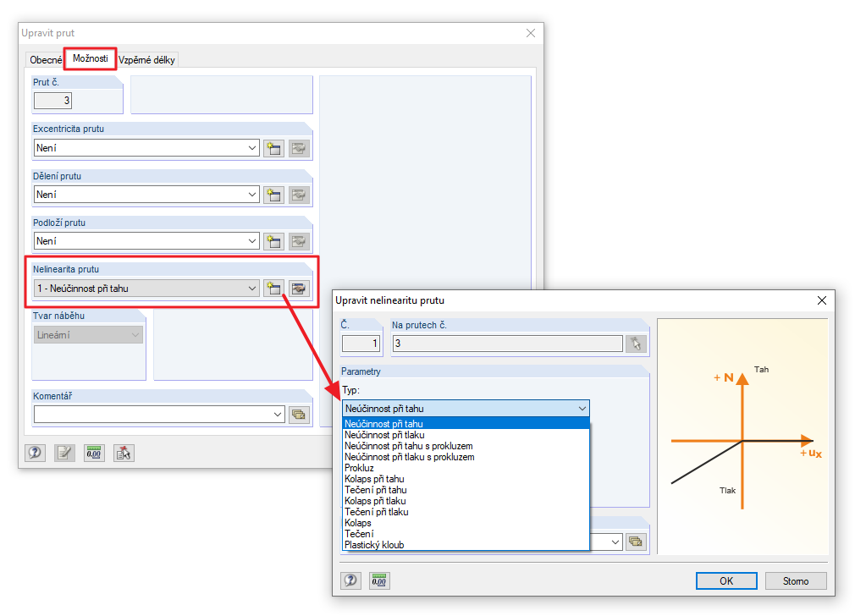
Task: Pick comment icon in nonlinearity dialog
Action: tap(636, 542)
